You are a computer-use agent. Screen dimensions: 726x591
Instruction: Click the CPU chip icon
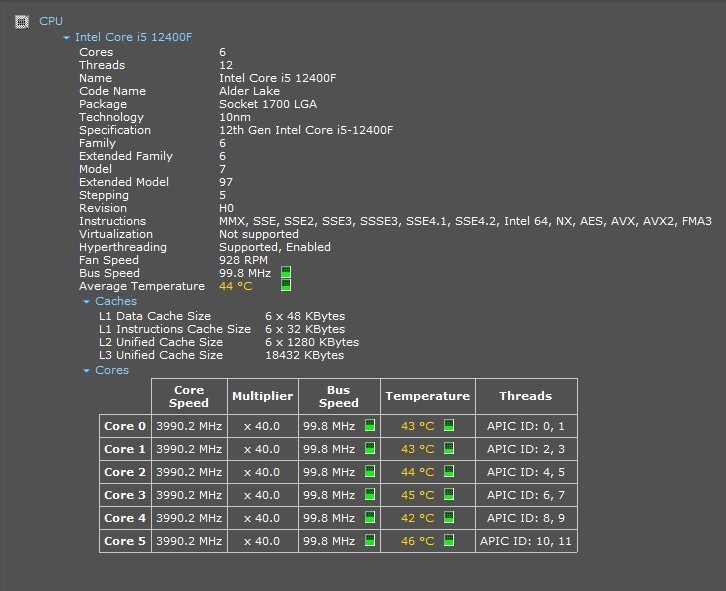click(x=22, y=21)
